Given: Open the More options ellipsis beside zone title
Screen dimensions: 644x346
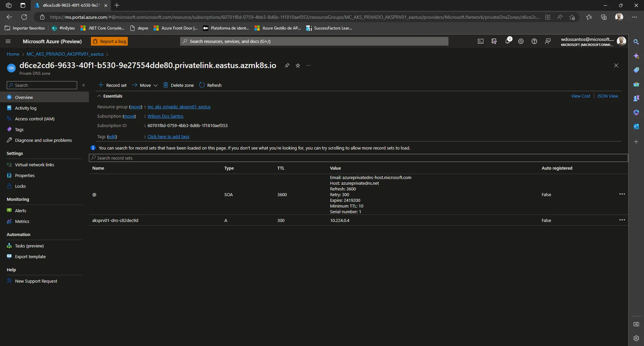Looking at the screenshot, I should (309, 65).
